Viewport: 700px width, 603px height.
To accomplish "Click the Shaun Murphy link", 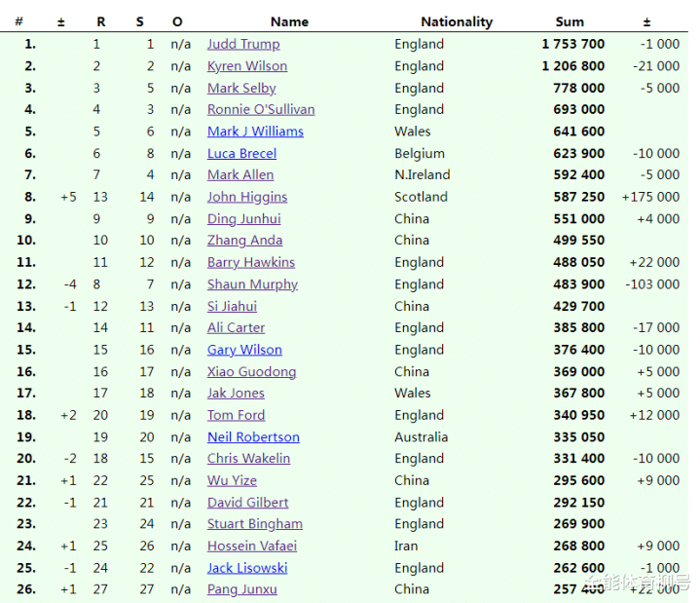I will pos(252,284).
